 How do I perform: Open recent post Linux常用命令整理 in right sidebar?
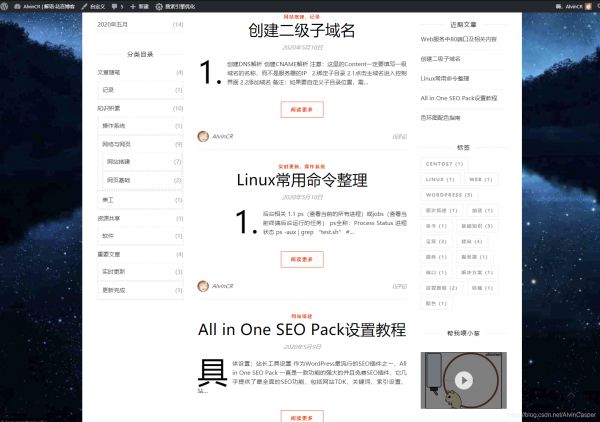pyautogui.click(x=445, y=78)
